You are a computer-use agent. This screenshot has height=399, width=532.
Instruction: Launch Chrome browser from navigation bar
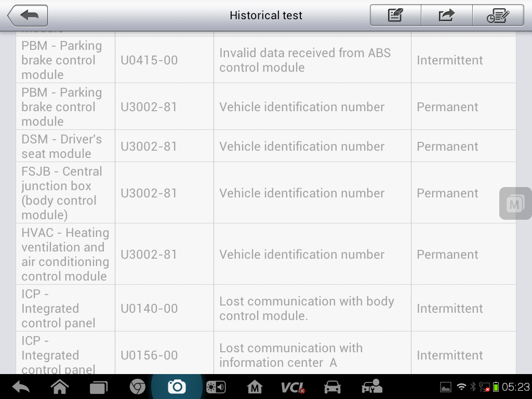coord(137,387)
